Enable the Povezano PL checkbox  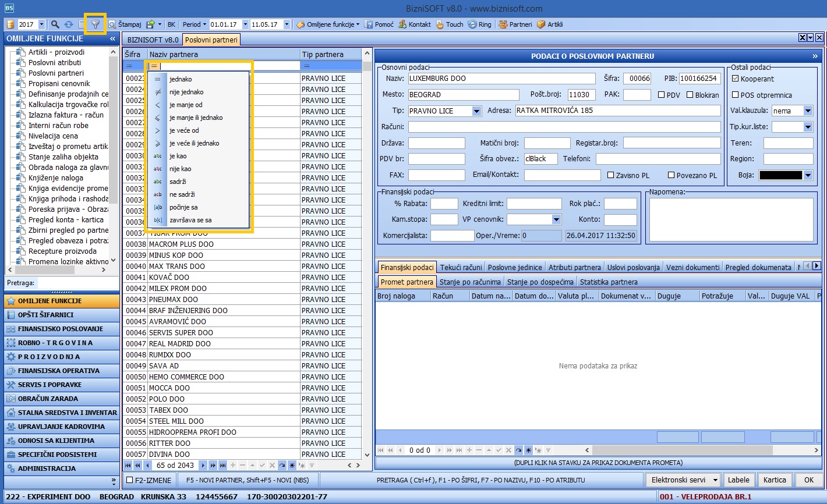(671, 175)
